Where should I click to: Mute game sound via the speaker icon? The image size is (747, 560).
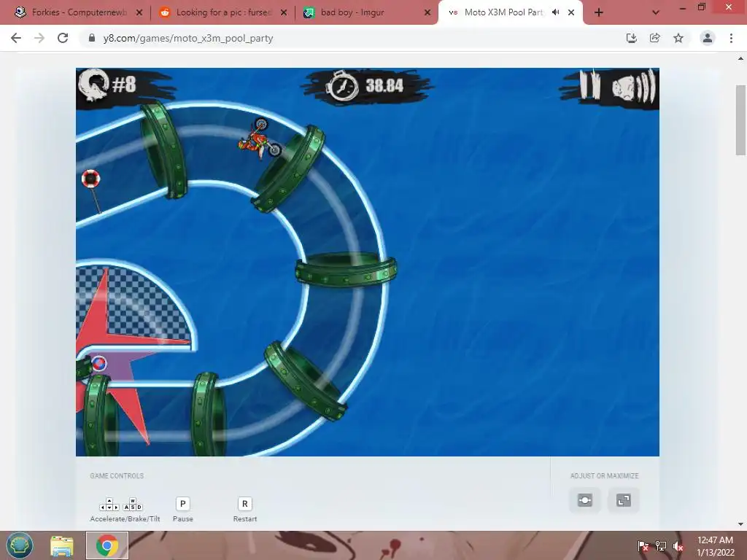[x=634, y=86]
